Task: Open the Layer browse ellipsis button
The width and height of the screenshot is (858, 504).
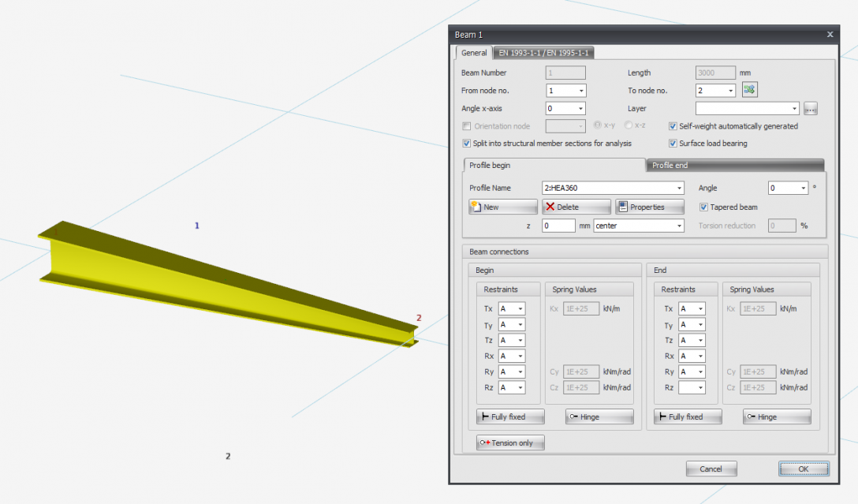Action: (810, 108)
